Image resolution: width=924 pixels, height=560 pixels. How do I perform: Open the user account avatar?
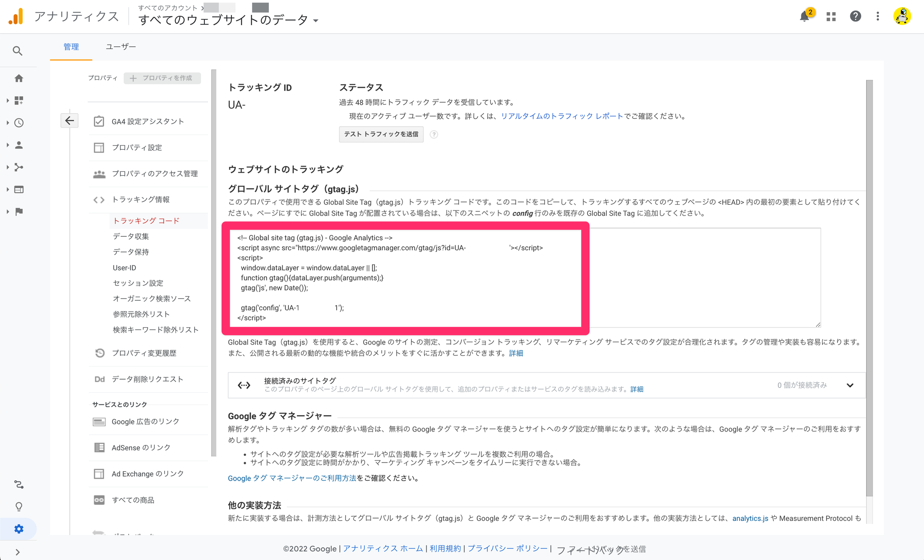tap(902, 16)
